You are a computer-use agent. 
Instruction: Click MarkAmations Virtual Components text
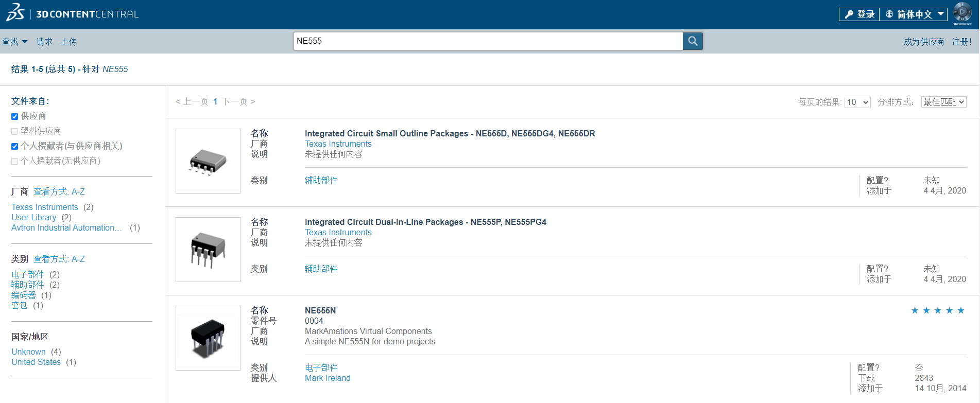(368, 331)
